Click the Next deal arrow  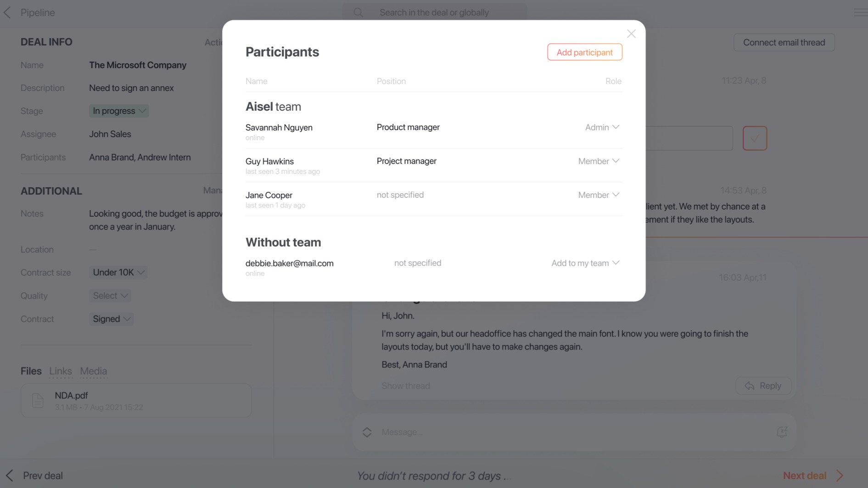[840, 476]
